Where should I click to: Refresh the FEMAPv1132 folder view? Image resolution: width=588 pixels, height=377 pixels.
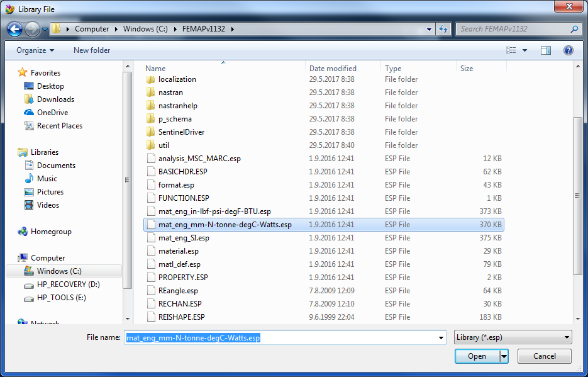click(x=443, y=29)
